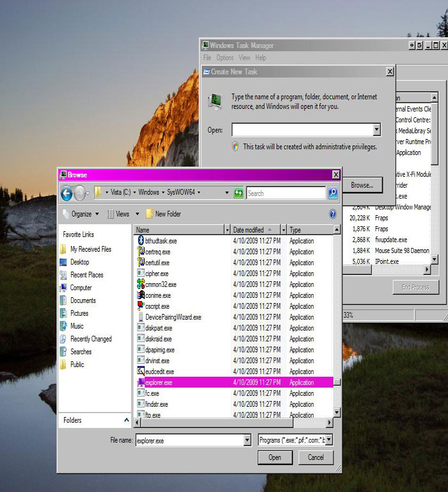Select IPoint.exe row in Task Manager
This screenshot has height=492, width=448.
click(x=387, y=261)
